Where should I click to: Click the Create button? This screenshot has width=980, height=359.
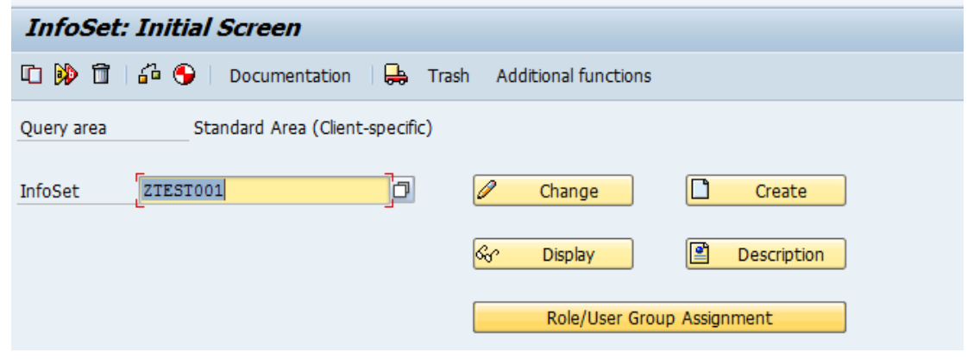pos(766,191)
